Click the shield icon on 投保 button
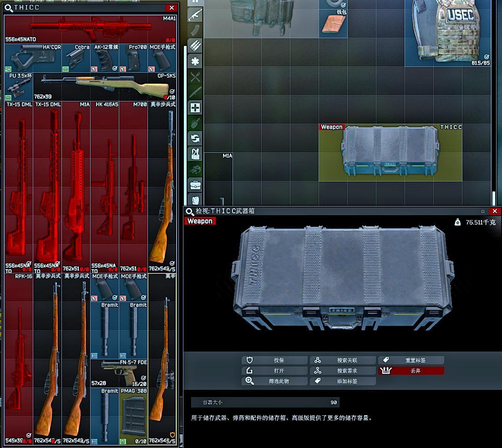 pyautogui.click(x=249, y=360)
